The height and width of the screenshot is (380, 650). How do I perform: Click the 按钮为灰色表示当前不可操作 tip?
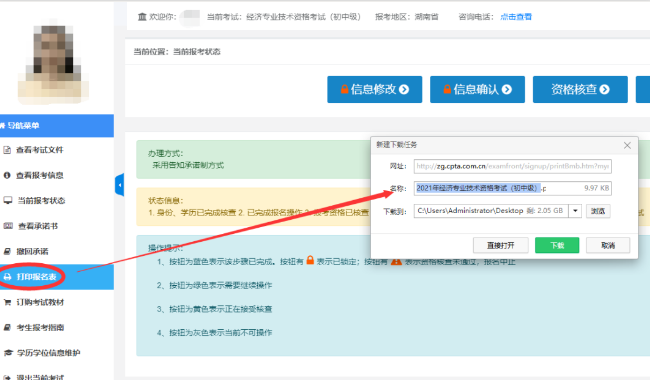point(214,333)
